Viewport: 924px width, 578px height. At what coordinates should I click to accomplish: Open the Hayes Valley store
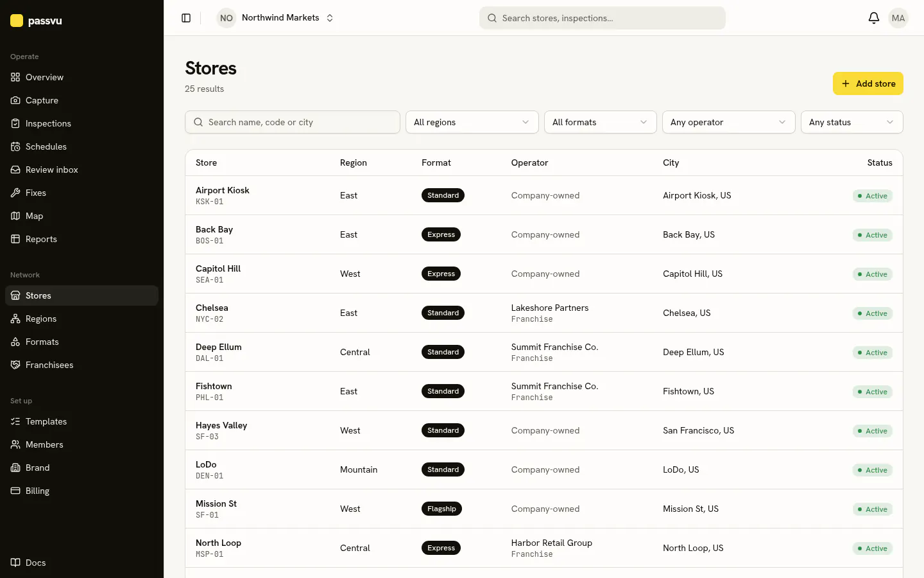(x=544, y=430)
